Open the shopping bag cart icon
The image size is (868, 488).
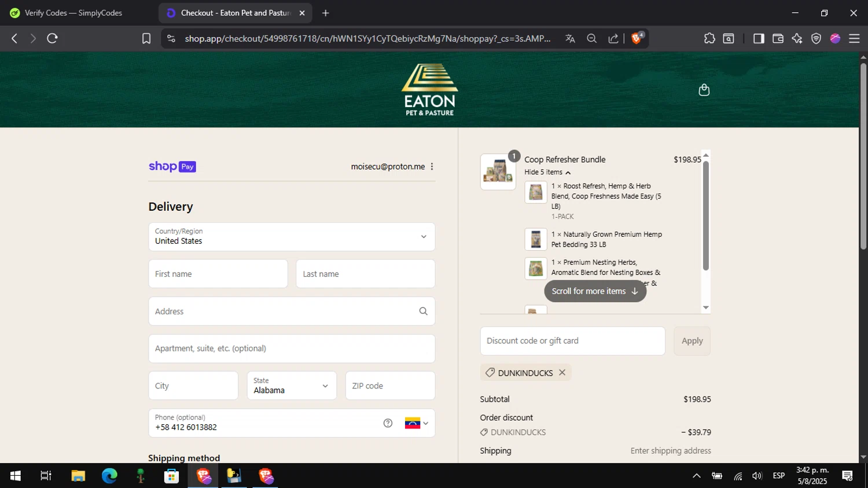tap(704, 90)
